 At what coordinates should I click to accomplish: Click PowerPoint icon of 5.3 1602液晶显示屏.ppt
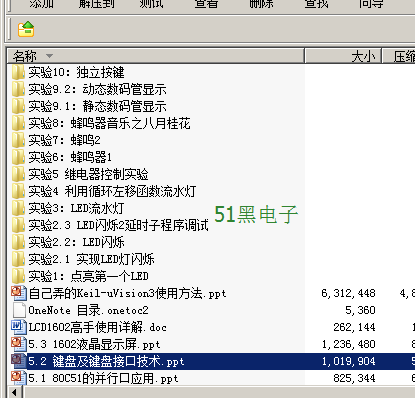(x=19, y=344)
